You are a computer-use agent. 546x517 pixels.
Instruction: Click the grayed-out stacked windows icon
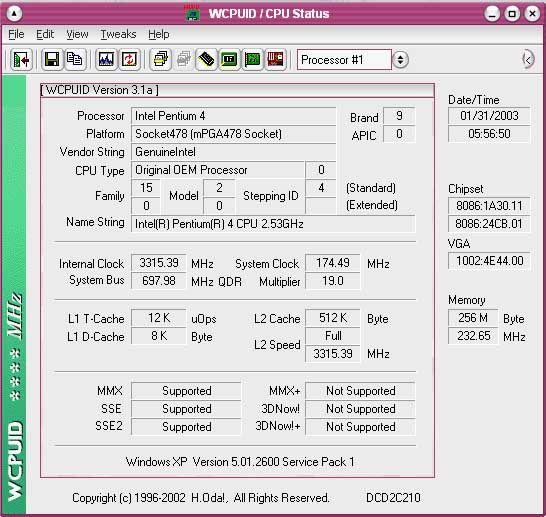(x=184, y=60)
